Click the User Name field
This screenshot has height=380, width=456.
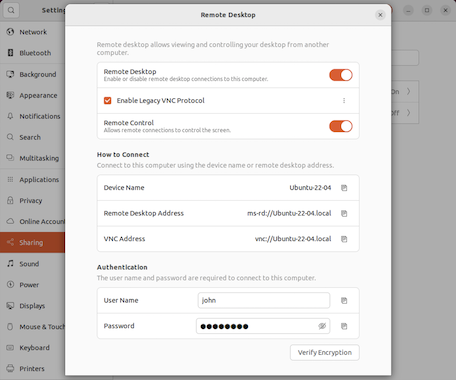(x=264, y=300)
